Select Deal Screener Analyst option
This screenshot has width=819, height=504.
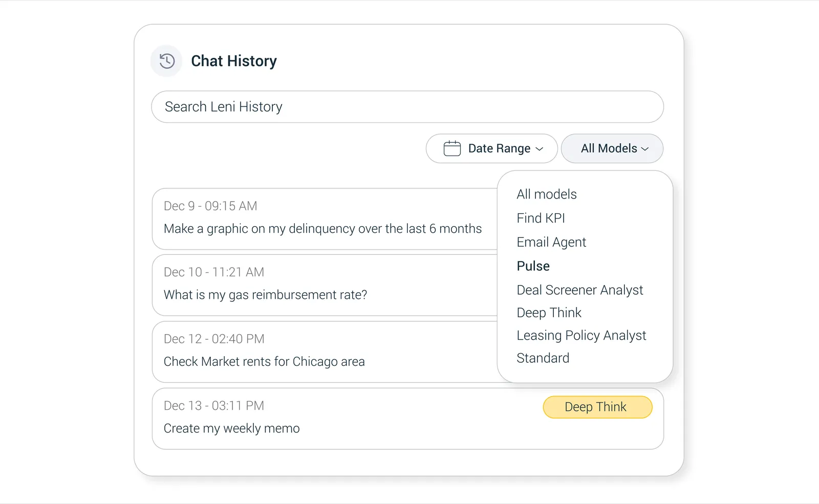click(579, 290)
